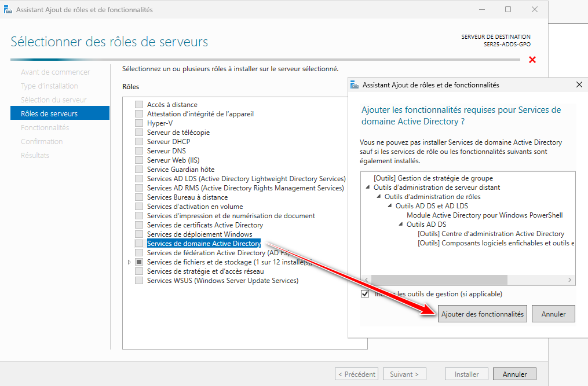Minimize the main wizard window
Image resolution: width=588 pixels, height=386 pixels.
pos(482,9)
